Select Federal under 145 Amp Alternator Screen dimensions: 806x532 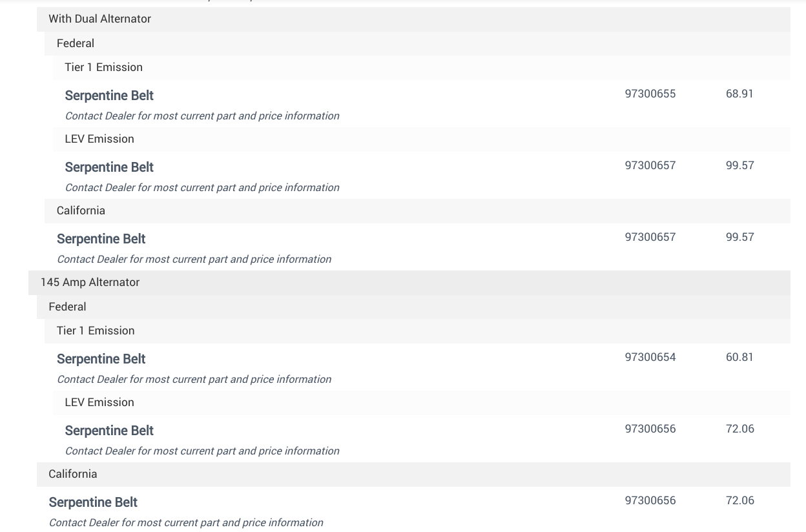pos(67,307)
